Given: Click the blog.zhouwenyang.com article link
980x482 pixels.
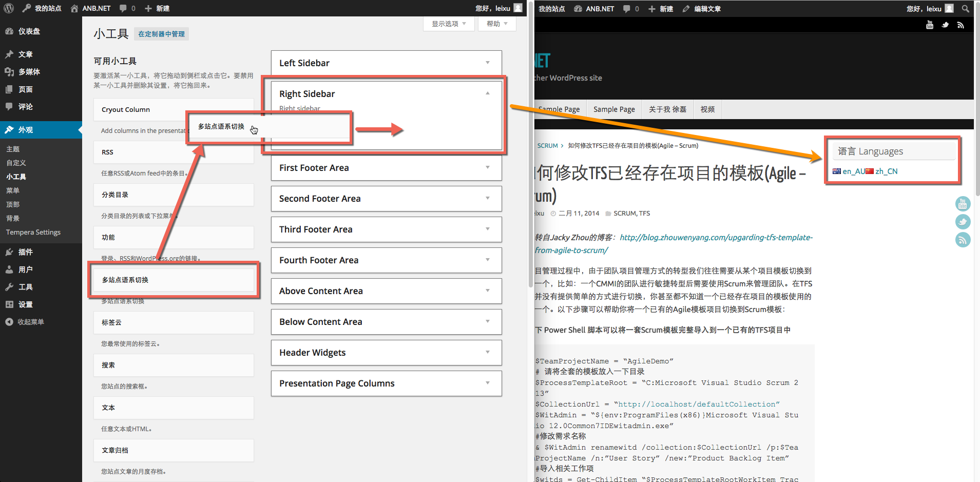Looking at the screenshot, I should click(674, 244).
